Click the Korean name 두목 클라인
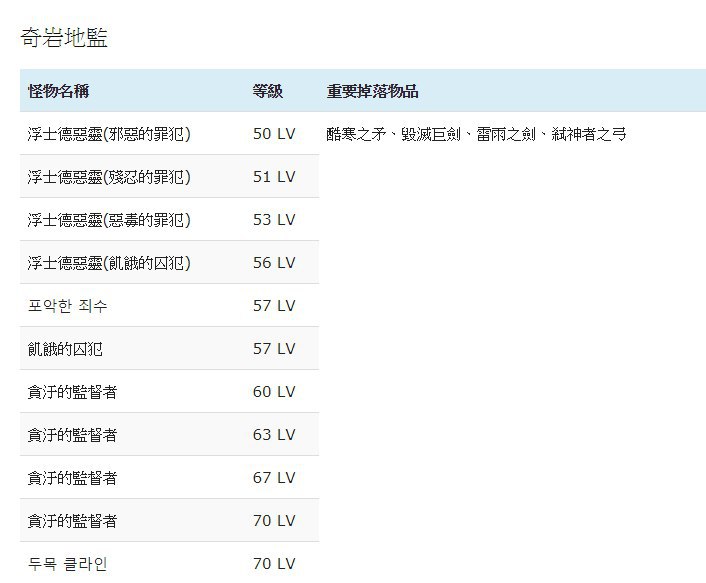 (x=68, y=564)
